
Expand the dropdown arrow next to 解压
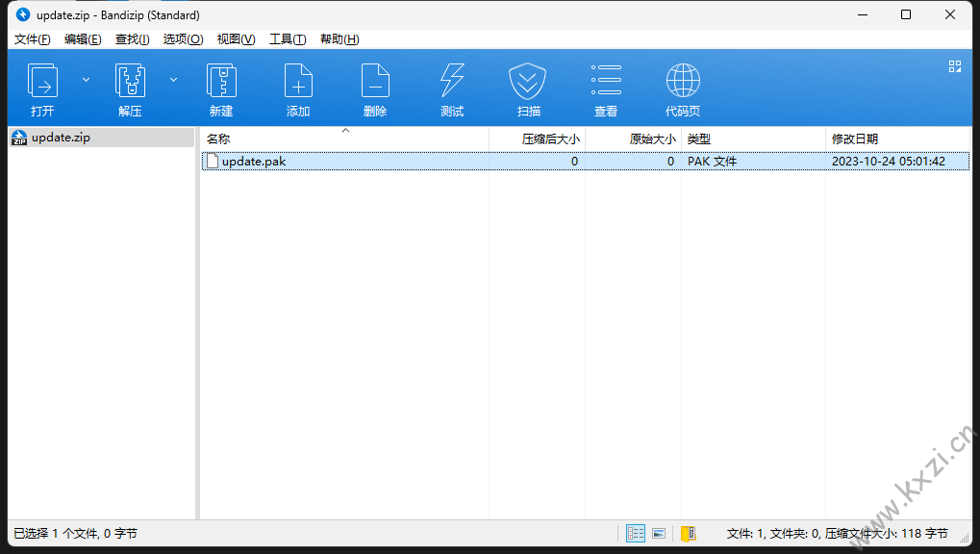pyautogui.click(x=174, y=80)
